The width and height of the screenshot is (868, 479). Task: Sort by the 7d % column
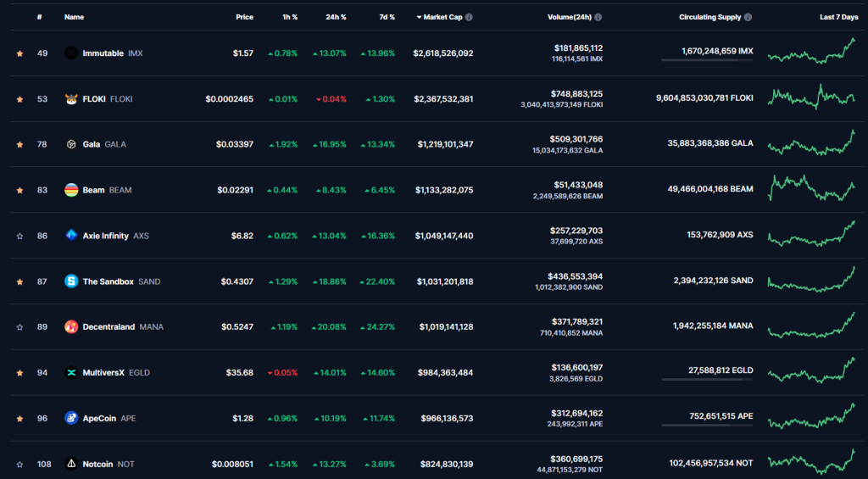tap(387, 17)
